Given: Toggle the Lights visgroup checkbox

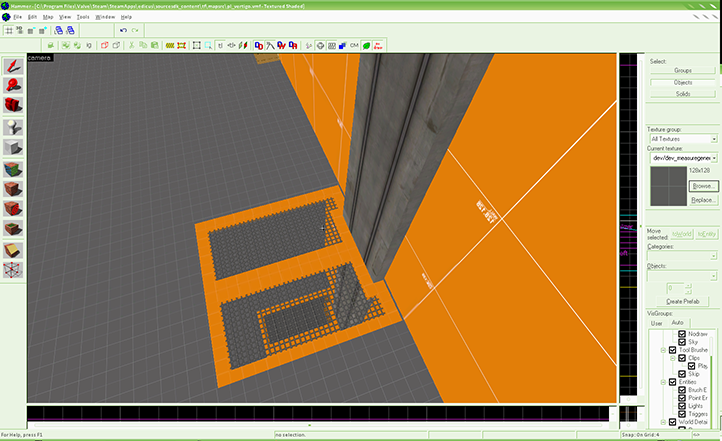Looking at the screenshot, I should [x=682, y=406].
